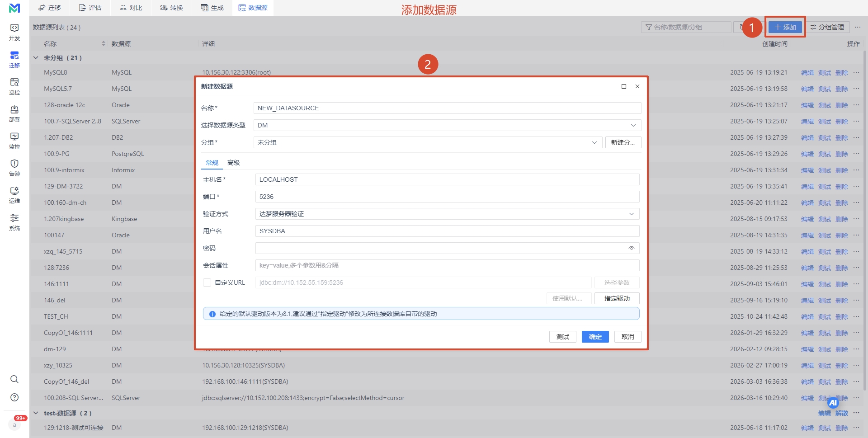Image resolution: width=868 pixels, height=438 pixels.
Task: Maximize the 新建数据源 dialog
Action: (x=624, y=86)
